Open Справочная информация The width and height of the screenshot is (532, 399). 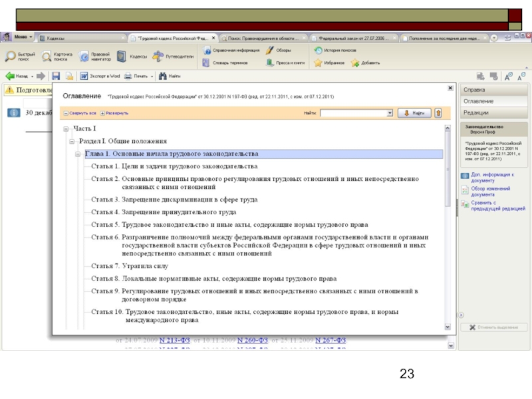pyautogui.click(x=231, y=51)
